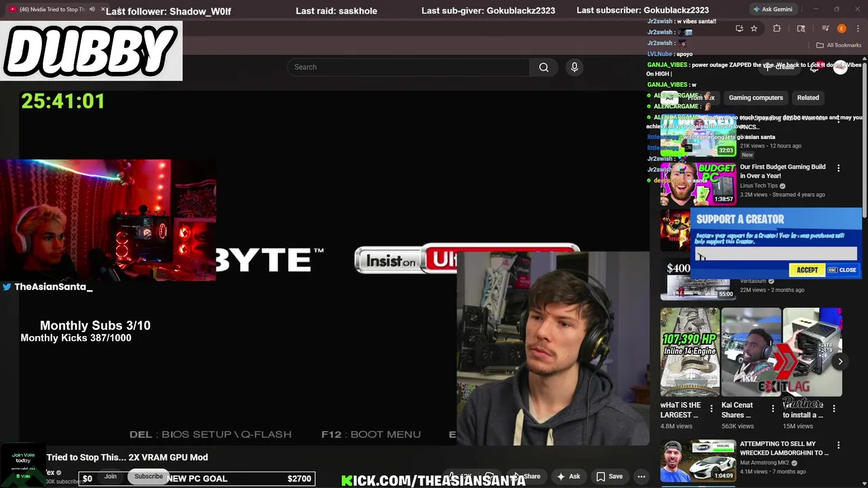
Task: Open Chrome three-dot menu
Action: (858, 28)
